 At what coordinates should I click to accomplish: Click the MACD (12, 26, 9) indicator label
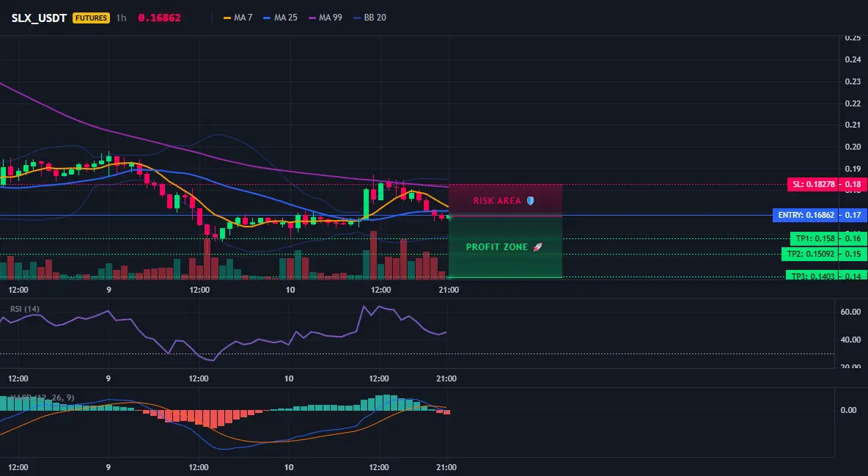coord(42,398)
